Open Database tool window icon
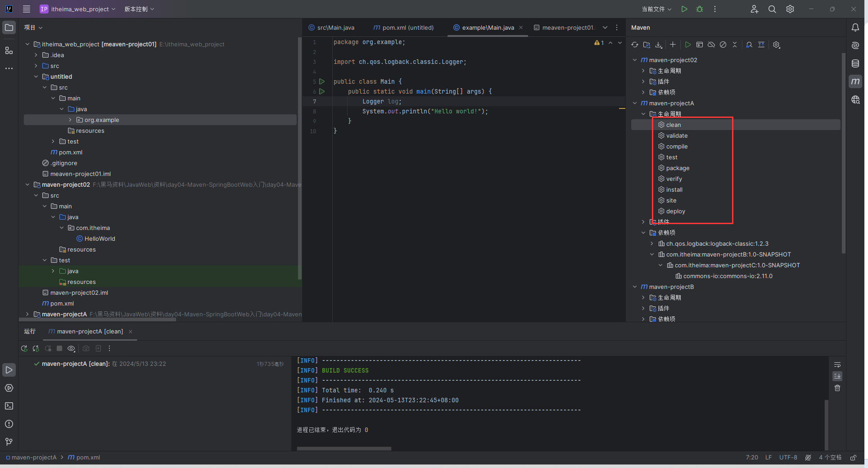Image resolution: width=868 pixels, height=468 pixels. 855,63
